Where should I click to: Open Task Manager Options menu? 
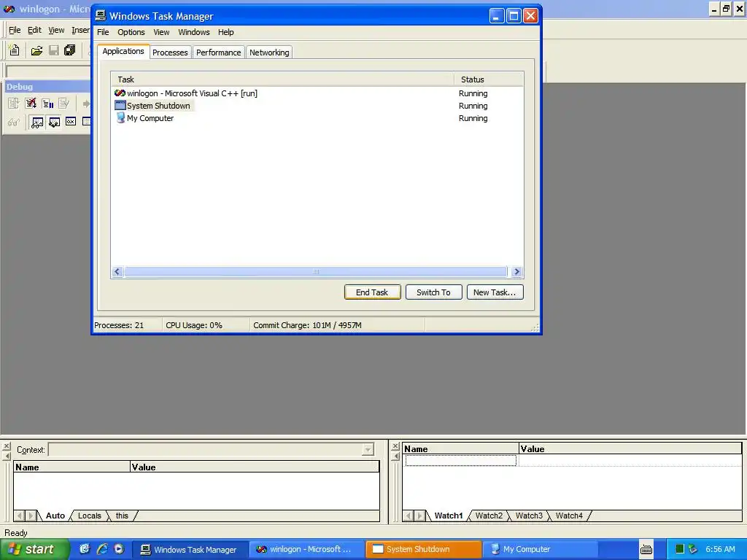131,32
